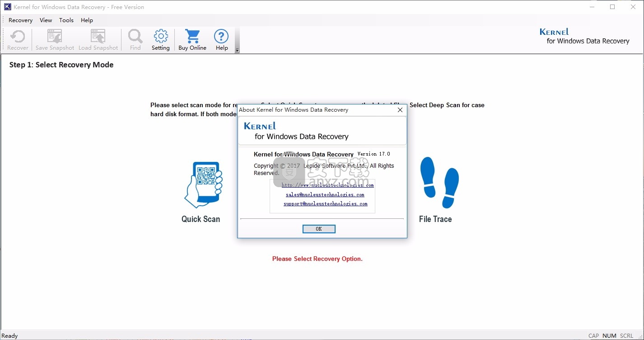
Task: Expand the toolbar options arrow
Action: coord(238,50)
